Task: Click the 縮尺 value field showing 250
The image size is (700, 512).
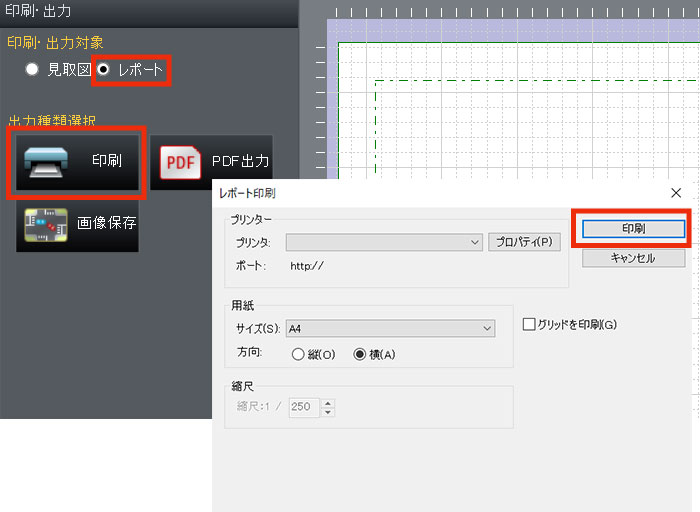Action: (304, 407)
